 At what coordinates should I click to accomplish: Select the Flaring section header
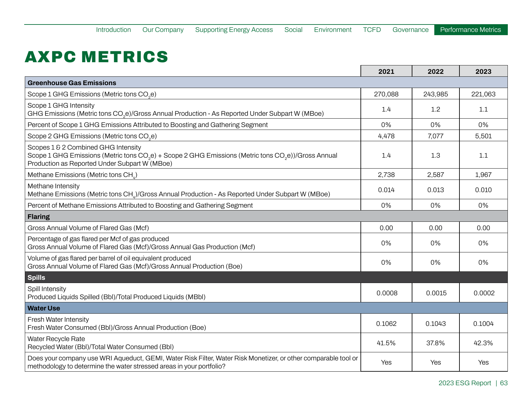(x=266, y=216)
